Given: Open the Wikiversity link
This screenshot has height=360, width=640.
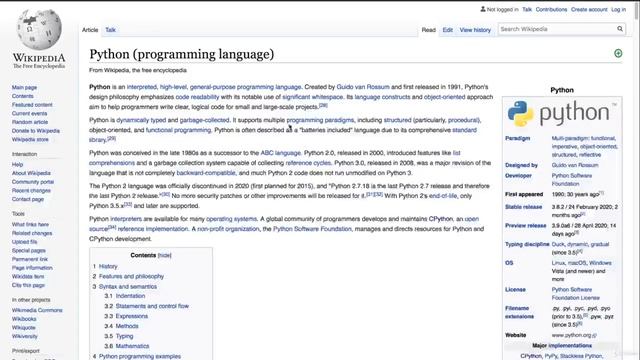Looking at the screenshot, I should pyautogui.click(x=24, y=336).
